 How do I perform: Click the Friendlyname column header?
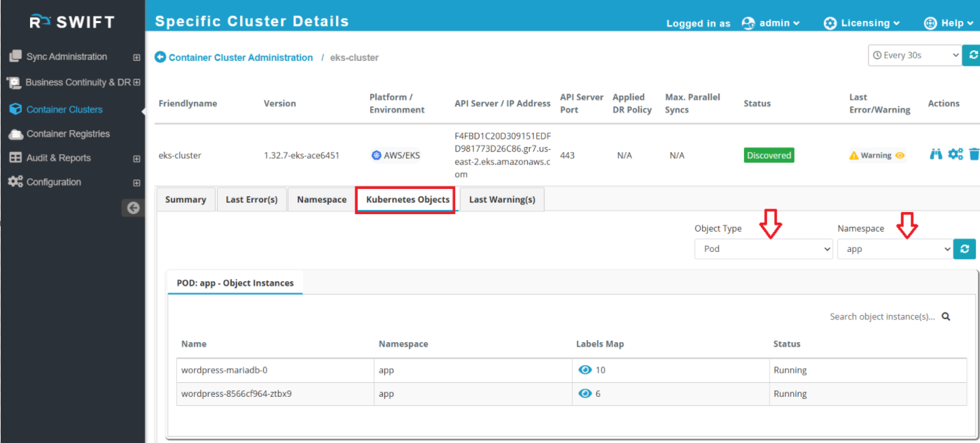click(x=188, y=104)
